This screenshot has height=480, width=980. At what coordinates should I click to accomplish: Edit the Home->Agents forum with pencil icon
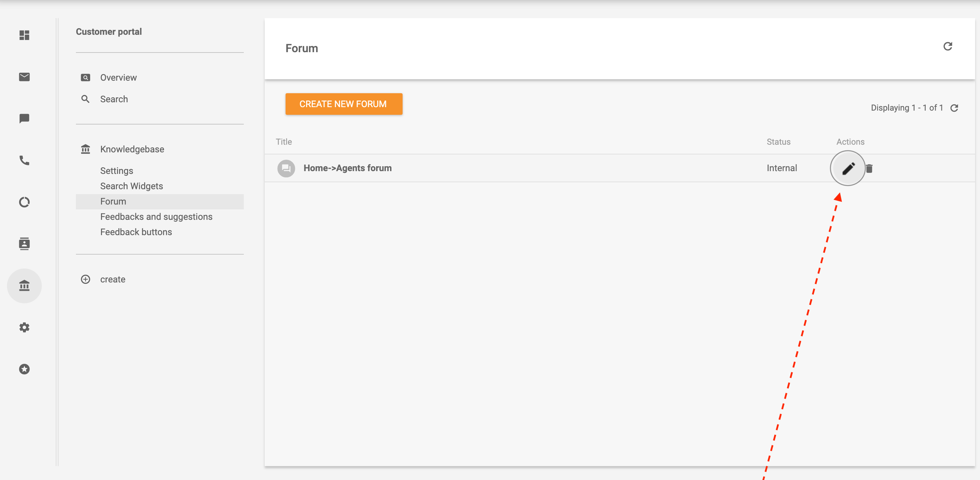[848, 168]
